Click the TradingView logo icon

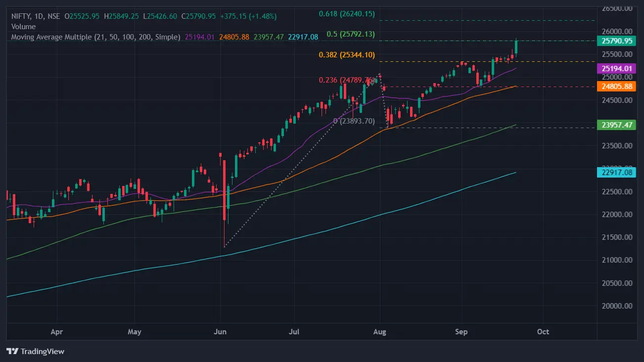[12, 351]
